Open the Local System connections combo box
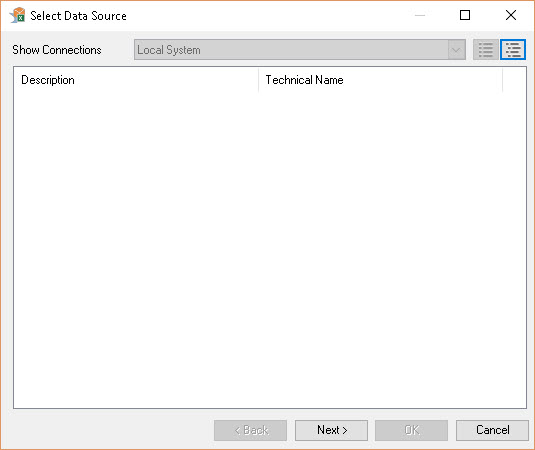 (300, 50)
